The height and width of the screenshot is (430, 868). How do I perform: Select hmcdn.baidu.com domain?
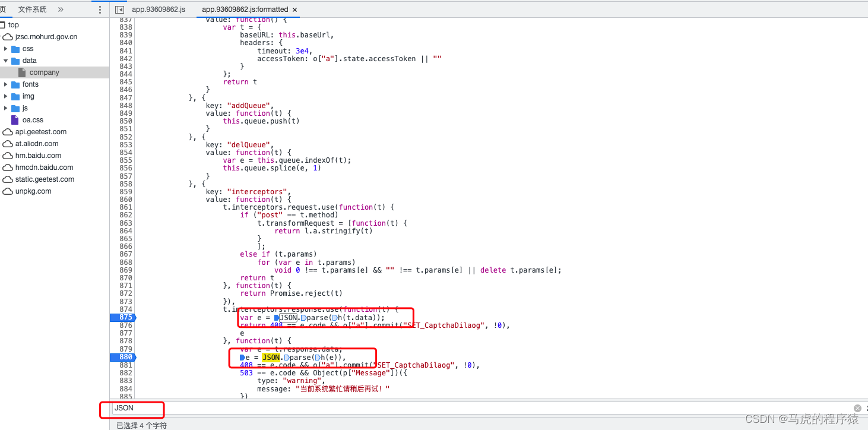click(x=45, y=167)
